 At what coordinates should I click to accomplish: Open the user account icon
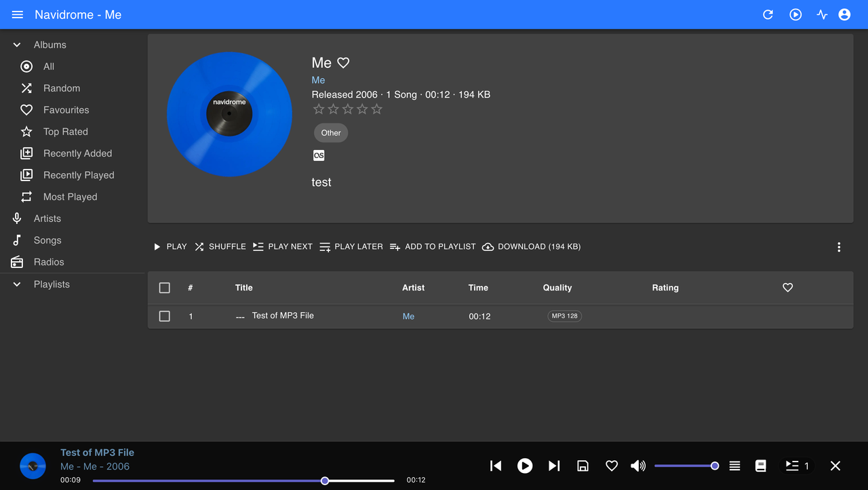(x=844, y=14)
